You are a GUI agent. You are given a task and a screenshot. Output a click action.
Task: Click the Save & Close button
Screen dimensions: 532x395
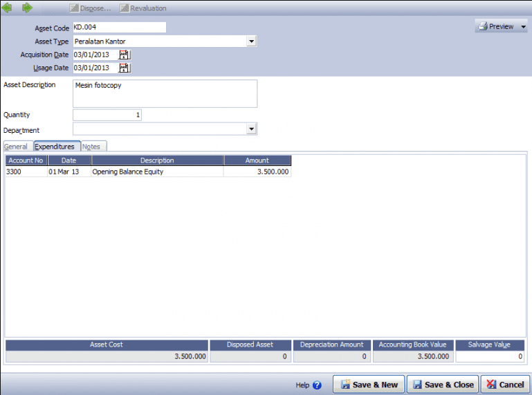(443, 385)
